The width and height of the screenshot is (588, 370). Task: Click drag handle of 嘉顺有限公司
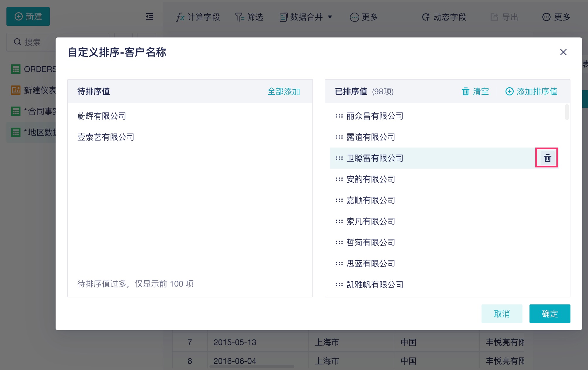[339, 201]
